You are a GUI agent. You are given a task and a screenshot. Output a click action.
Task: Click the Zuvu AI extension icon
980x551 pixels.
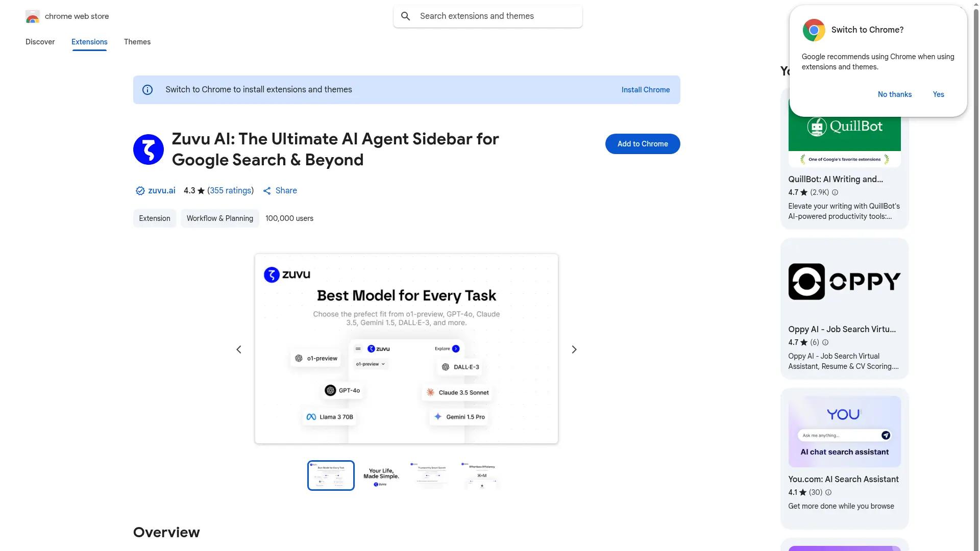pos(149,149)
